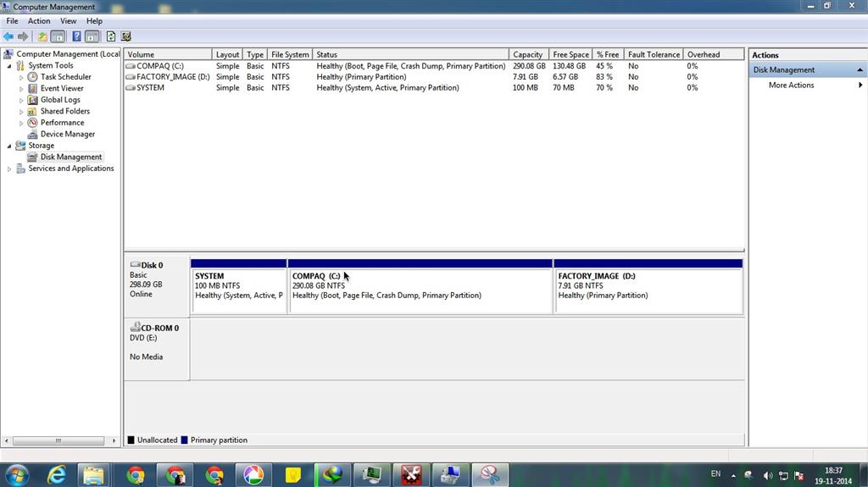The image size is (868, 487).
Task: Click the 130.48 GB free space cell
Action: coord(569,66)
